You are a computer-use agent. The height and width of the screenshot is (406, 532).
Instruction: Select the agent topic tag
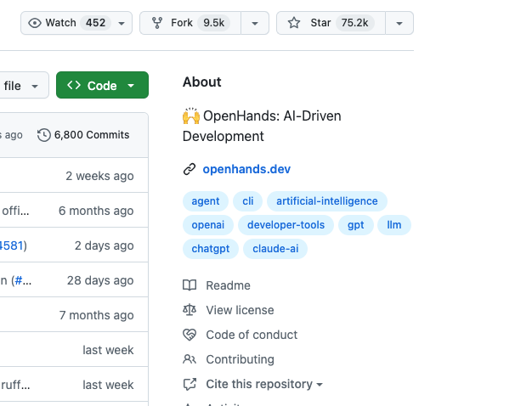pyautogui.click(x=206, y=201)
